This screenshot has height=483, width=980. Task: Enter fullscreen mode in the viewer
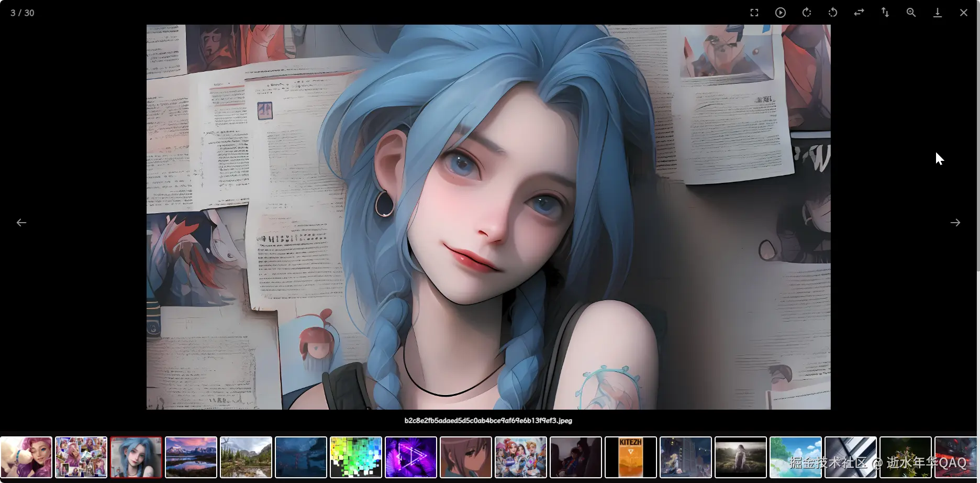(754, 13)
